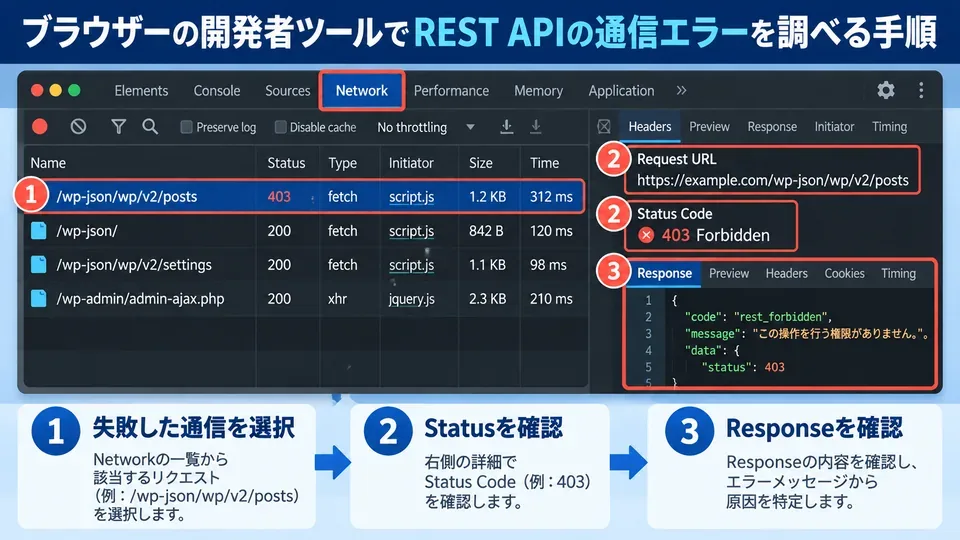The image size is (960, 540).
Task: Open the top Preview detail tab
Action: 709,127
